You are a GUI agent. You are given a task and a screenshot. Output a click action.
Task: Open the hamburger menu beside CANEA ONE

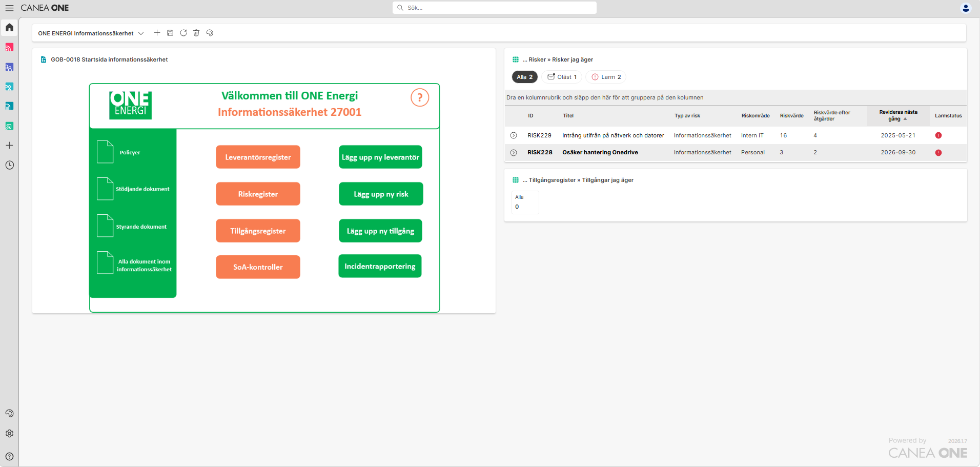click(x=9, y=8)
